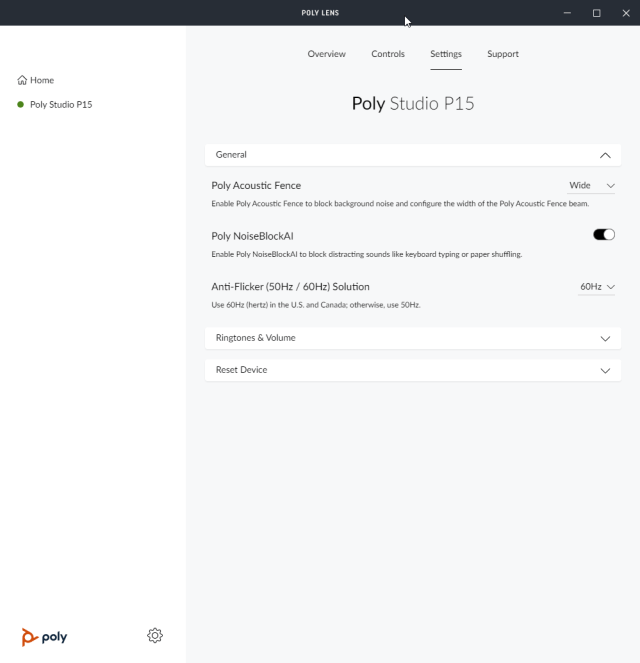
Task: Click the 60Hz usage hint text
Action: pyautogui.click(x=316, y=305)
